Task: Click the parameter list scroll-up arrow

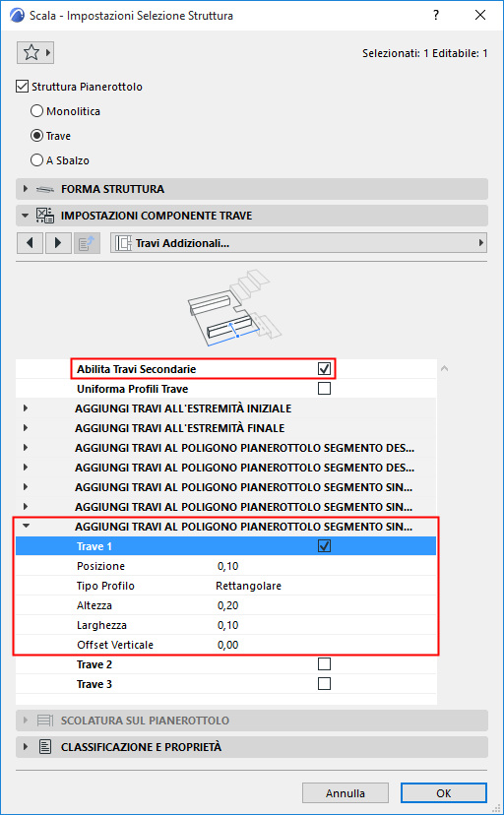Action: coord(444,368)
